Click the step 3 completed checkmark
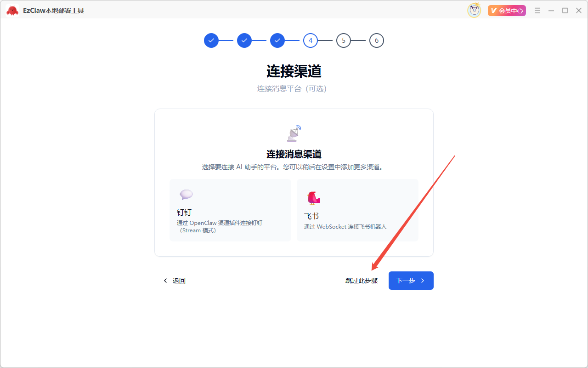 (277, 40)
